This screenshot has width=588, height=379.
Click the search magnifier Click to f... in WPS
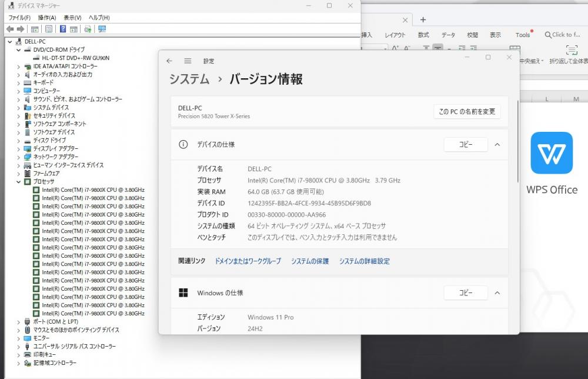click(x=563, y=35)
